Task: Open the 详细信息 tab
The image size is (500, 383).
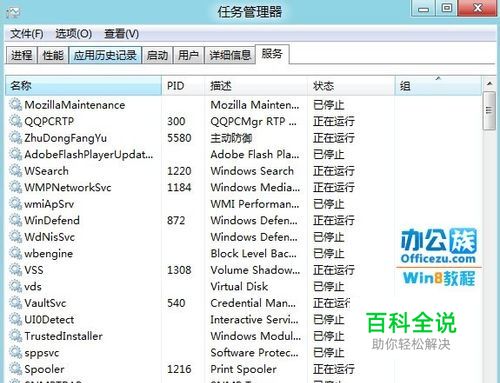Action: [x=230, y=55]
